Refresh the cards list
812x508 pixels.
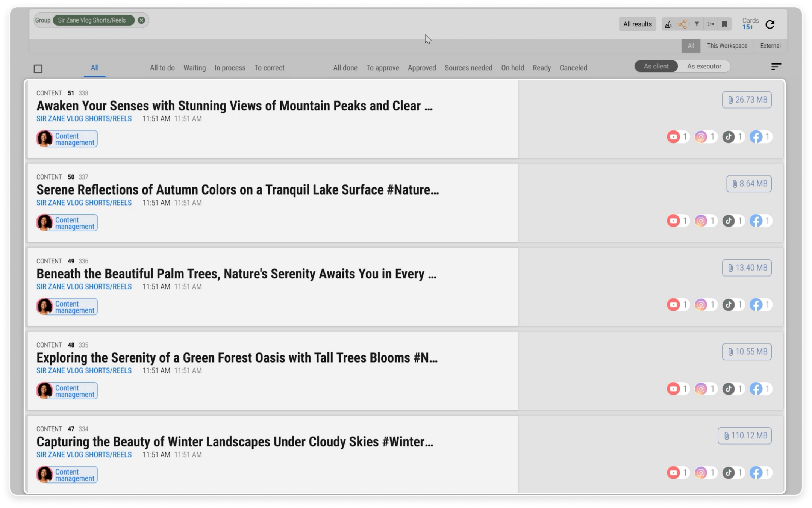(x=770, y=24)
